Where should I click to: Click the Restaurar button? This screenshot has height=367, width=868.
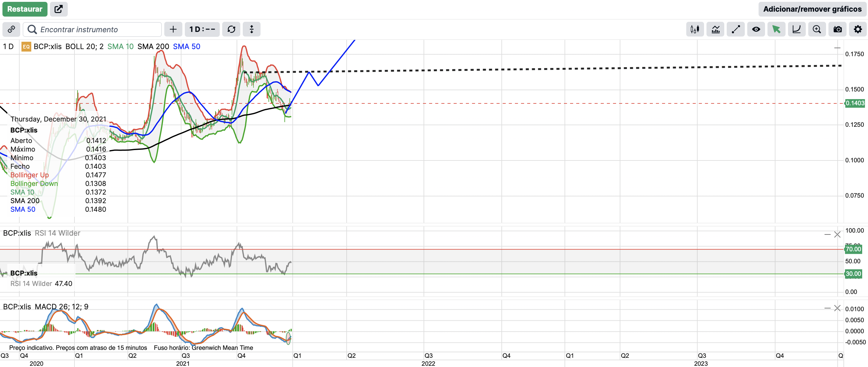(x=25, y=9)
